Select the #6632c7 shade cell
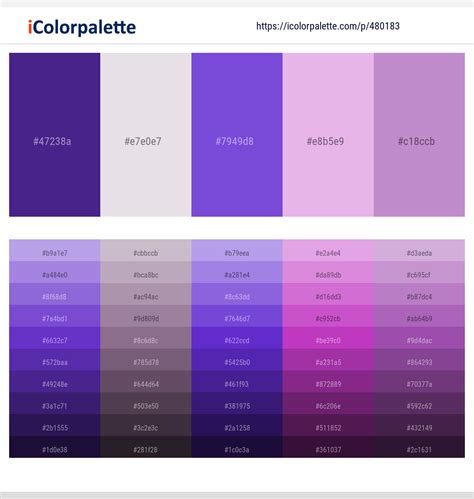Screen dimensions: 474x499 pos(55,338)
